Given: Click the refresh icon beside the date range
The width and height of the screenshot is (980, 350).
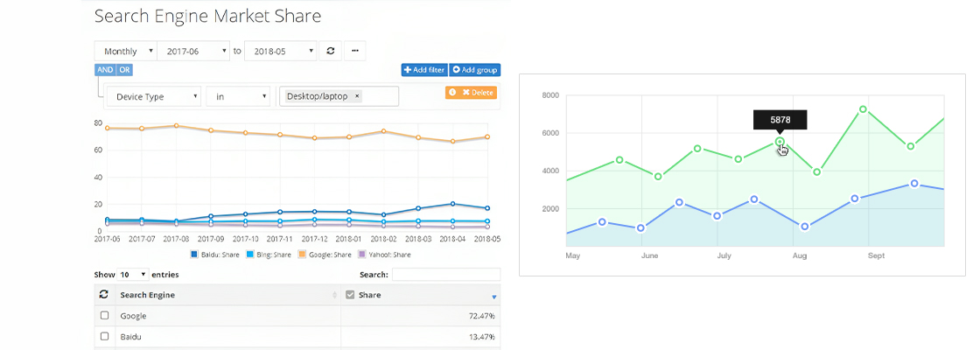Looking at the screenshot, I should coord(330,52).
